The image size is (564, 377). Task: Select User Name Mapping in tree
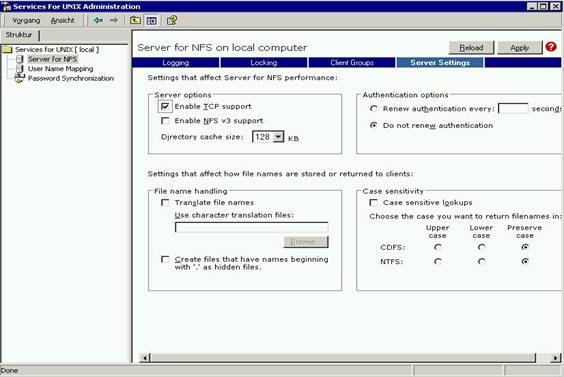point(60,69)
